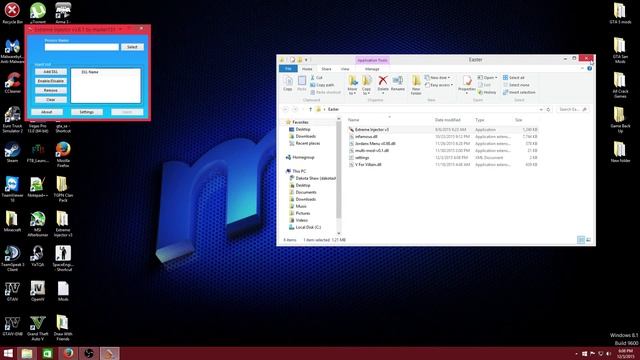Switch Explorer to large icons view

(x=588, y=240)
